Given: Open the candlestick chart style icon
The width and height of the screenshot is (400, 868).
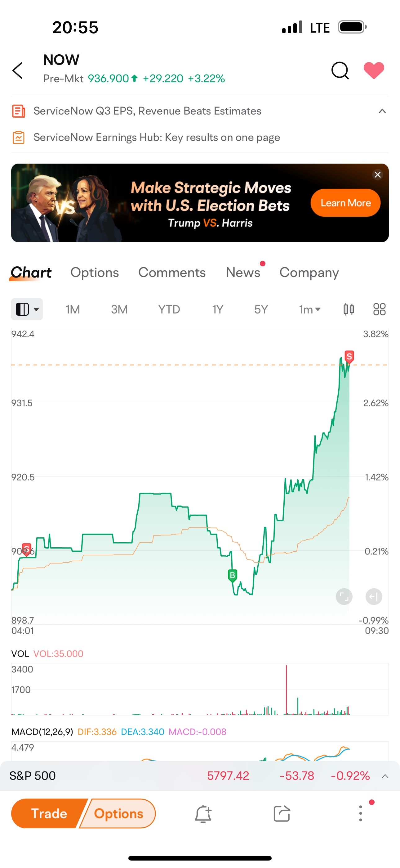Looking at the screenshot, I should point(349,309).
